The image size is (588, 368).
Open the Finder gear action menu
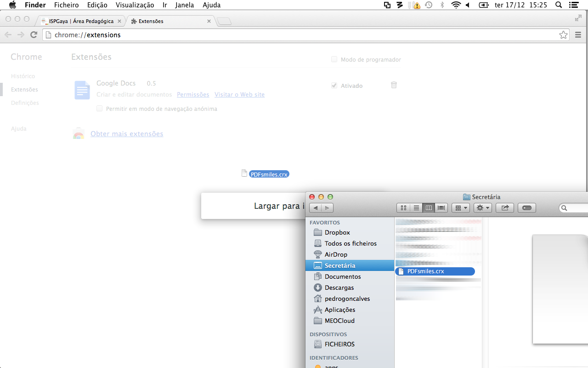tap(483, 208)
